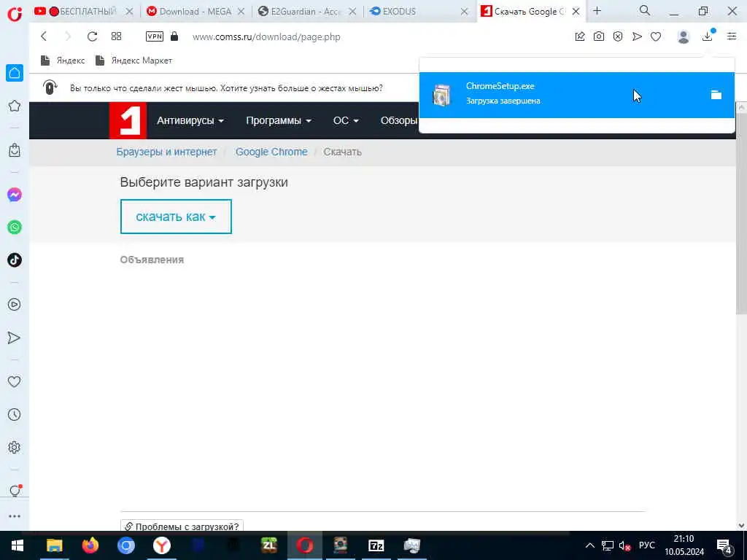The image size is (747, 560).
Task: Close the Download - MEGA tab
Action: click(241, 12)
